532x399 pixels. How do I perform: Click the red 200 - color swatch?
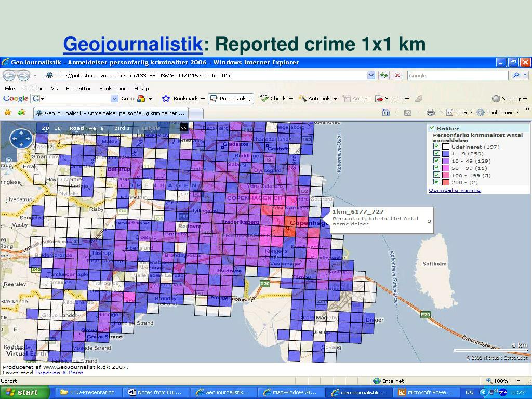446,182
